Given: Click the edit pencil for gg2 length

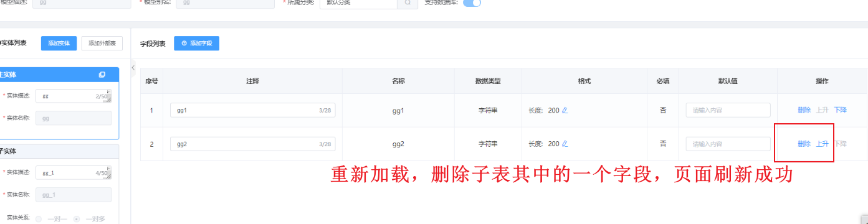Looking at the screenshot, I should click(565, 144).
